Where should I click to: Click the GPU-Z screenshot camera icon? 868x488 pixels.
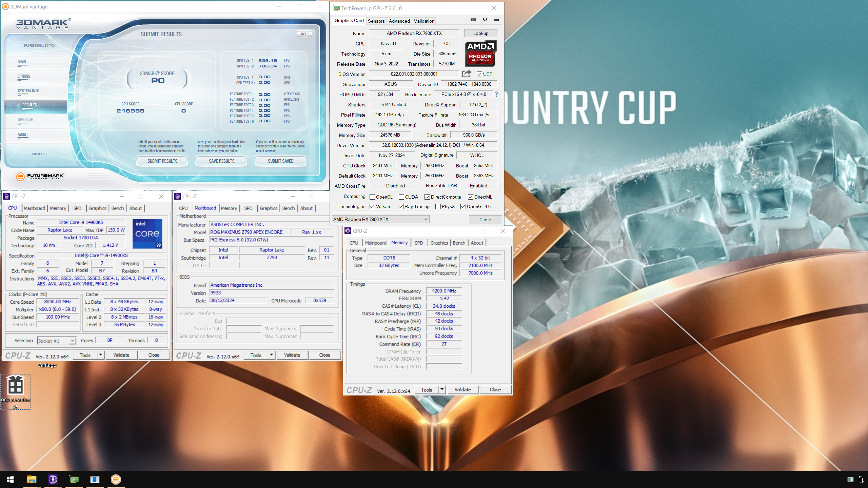[x=473, y=20]
